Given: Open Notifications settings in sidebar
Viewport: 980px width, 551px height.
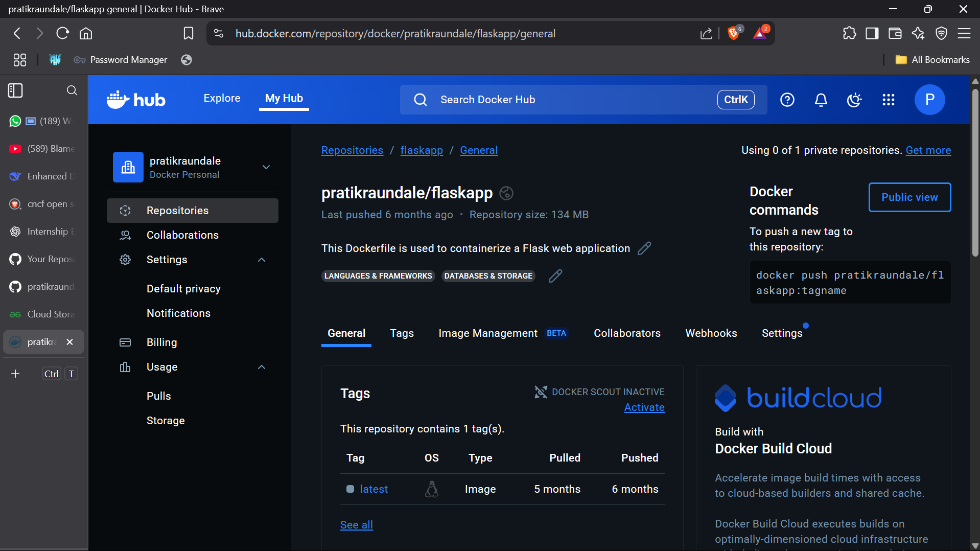Looking at the screenshot, I should pos(178,313).
